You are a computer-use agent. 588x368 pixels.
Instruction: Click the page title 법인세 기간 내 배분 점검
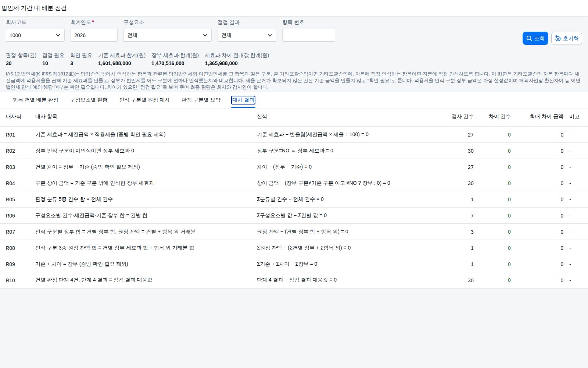(x=34, y=8)
